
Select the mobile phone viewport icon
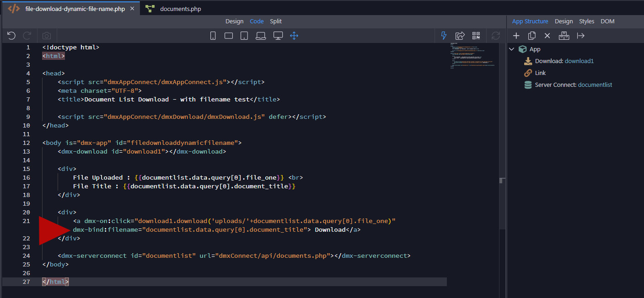point(213,36)
